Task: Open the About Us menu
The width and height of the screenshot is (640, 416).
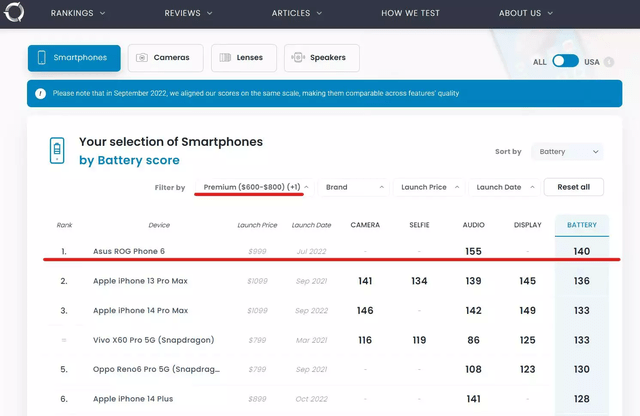Action: (526, 13)
